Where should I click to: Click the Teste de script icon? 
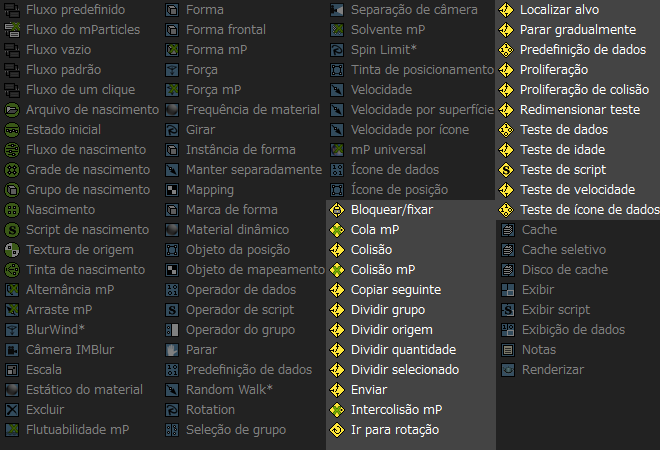(507, 170)
